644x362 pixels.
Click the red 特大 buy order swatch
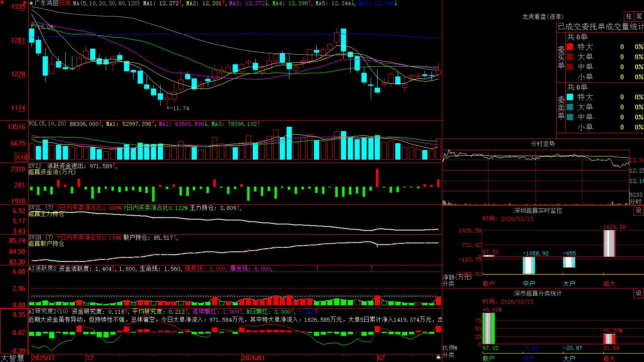pos(570,47)
